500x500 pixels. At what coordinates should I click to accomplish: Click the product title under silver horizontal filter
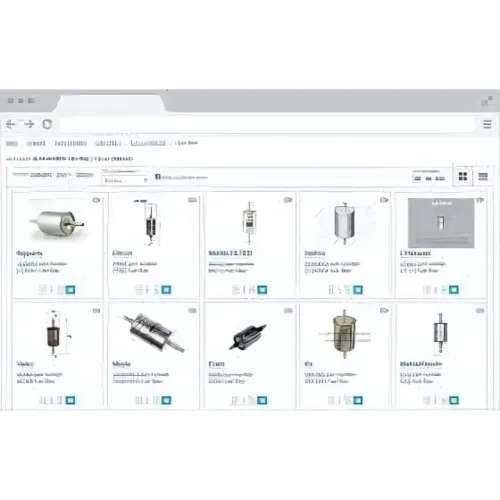pos(29,254)
